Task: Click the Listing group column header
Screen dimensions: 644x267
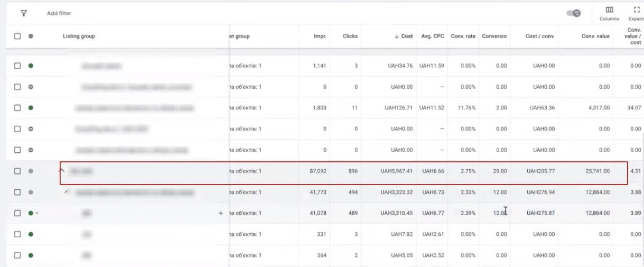Action: coord(79,36)
